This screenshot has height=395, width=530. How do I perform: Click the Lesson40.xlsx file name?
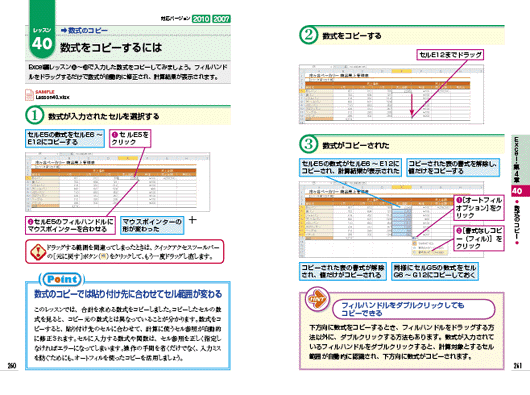point(52,97)
